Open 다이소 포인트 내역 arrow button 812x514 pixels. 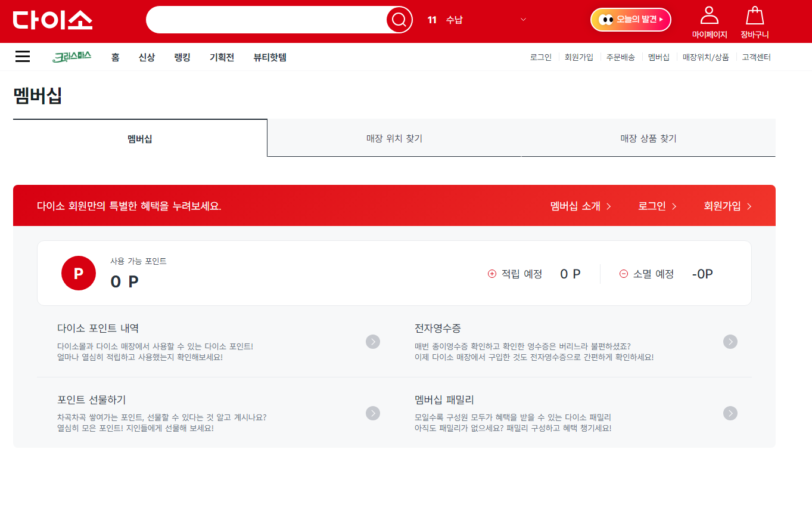pyautogui.click(x=373, y=342)
